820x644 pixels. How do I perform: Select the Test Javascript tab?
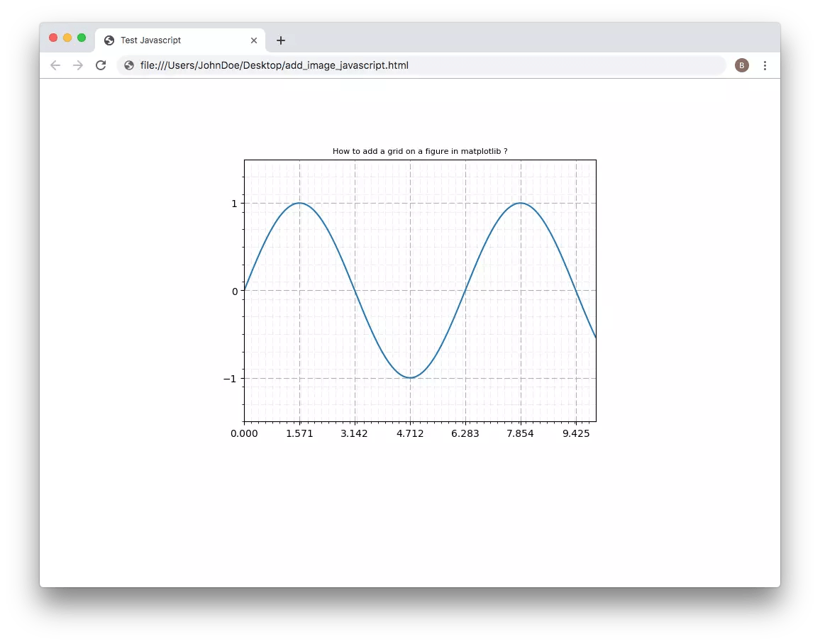click(x=180, y=40)
